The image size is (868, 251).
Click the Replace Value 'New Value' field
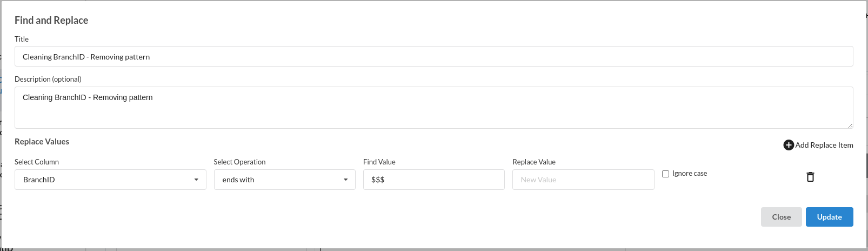point(583,180)
